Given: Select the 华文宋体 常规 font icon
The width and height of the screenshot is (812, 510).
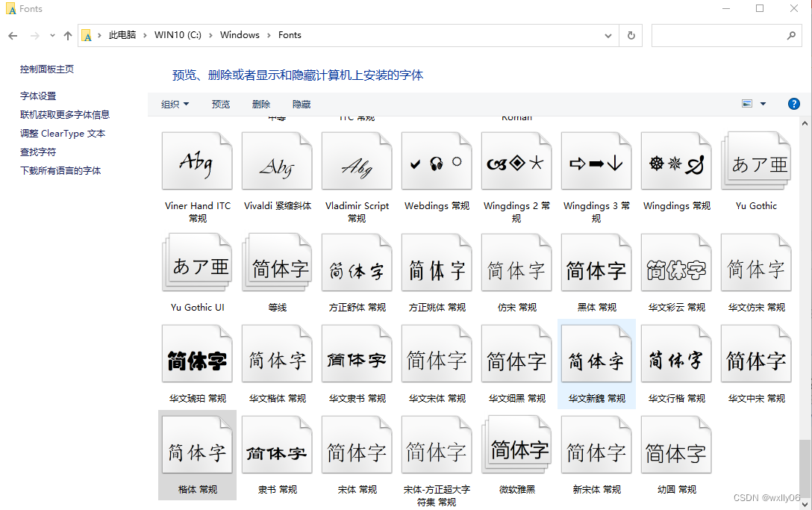Looking at the screenshot, I should [437, 353].
